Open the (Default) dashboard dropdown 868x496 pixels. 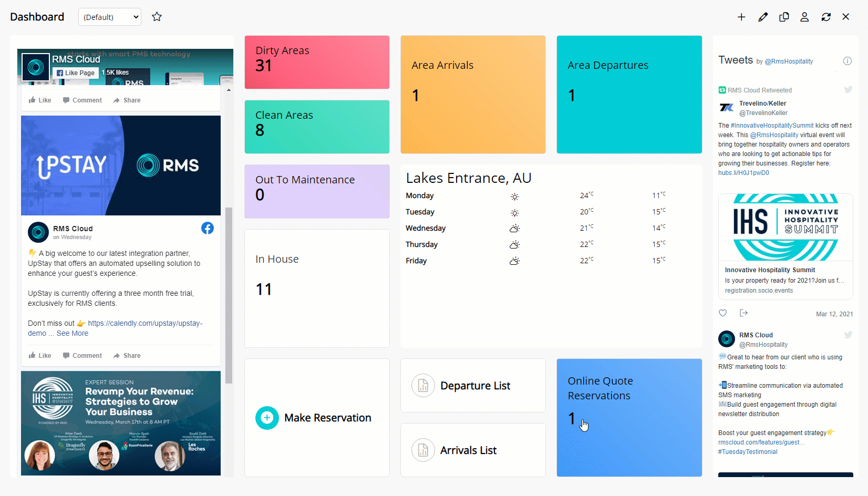click(110, 17)
